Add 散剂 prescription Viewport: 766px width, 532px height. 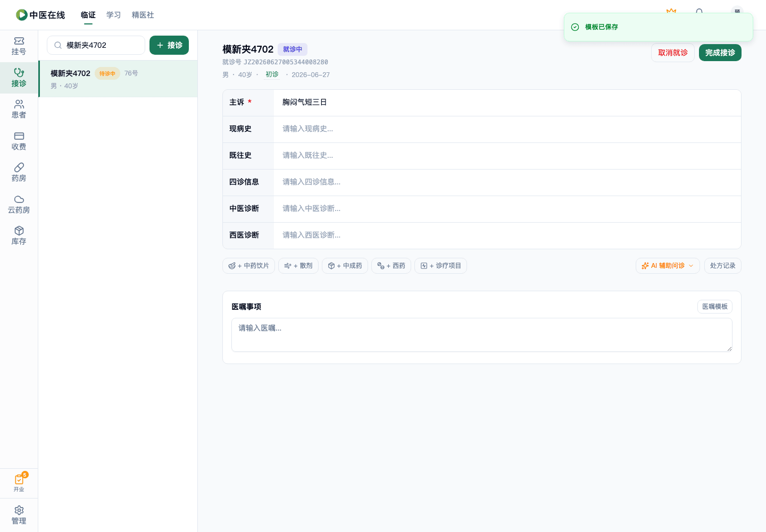click(298, 266)
